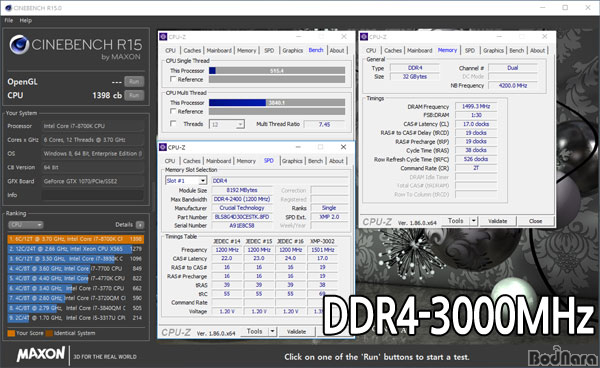Run the OpenGL benchmark test

pos(134,81)
